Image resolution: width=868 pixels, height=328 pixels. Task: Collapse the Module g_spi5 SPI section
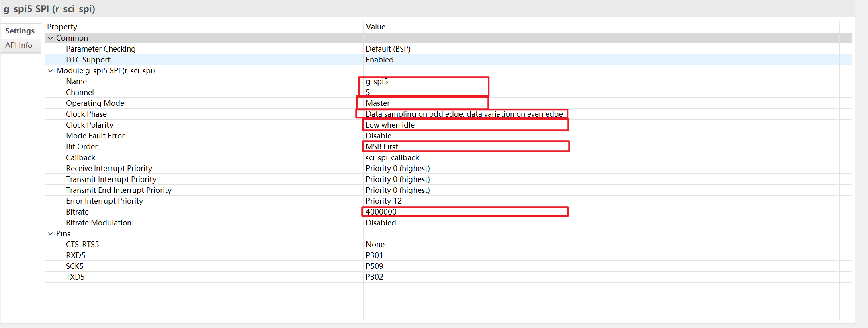[x=51, y=71]
